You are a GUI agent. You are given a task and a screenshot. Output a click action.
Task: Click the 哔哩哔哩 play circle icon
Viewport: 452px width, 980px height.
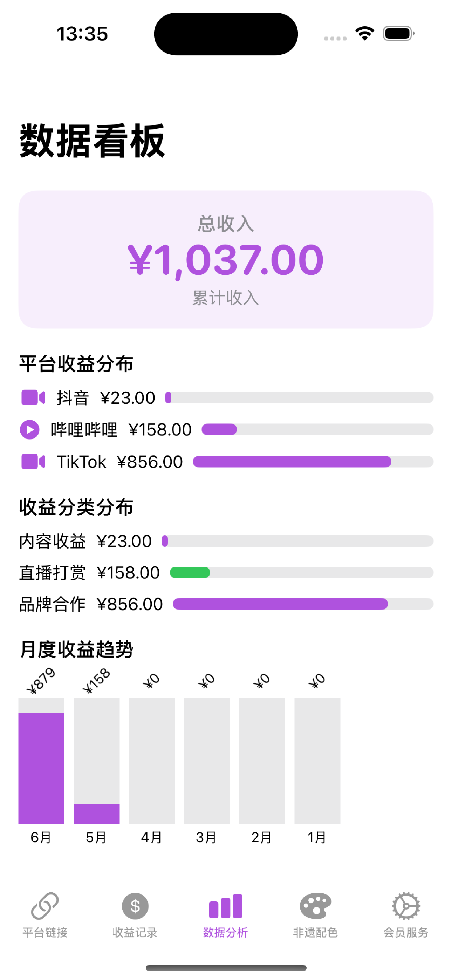(x=30, y=429)
